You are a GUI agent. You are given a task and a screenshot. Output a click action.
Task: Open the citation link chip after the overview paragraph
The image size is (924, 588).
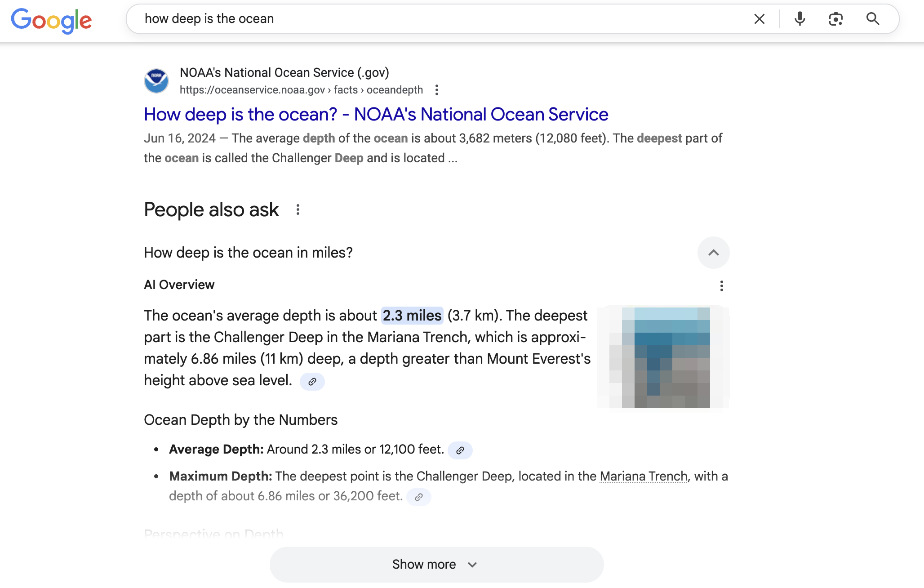click(312, 382)
